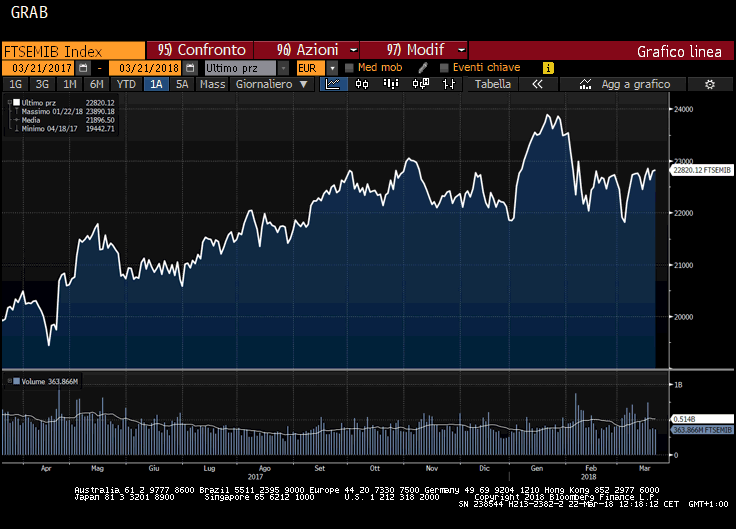Click the 20000 y-axis label
The image size is (736, 529).
pyautogui.click(x=683, y=317)
